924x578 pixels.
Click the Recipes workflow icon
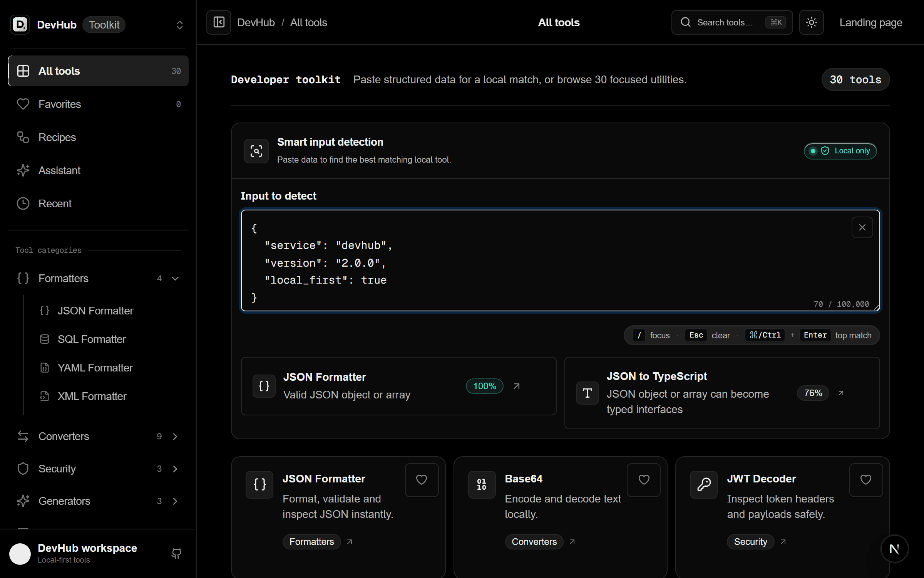coord(23,137)
